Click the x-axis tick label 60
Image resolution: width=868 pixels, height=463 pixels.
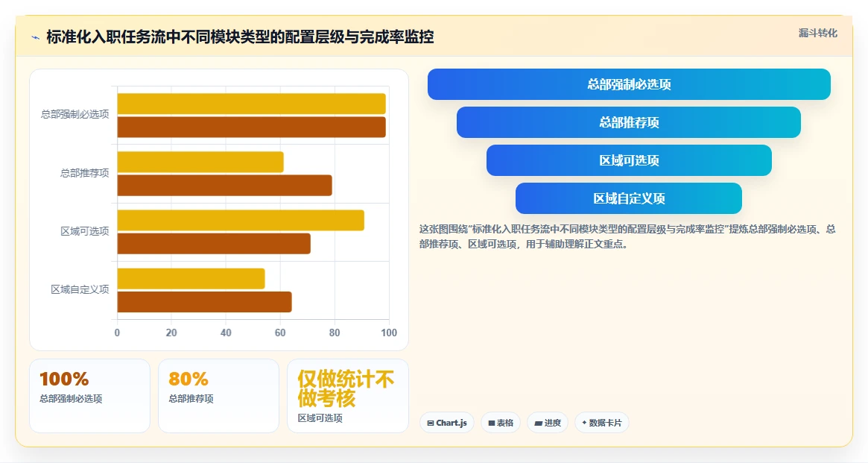point(280,333)
